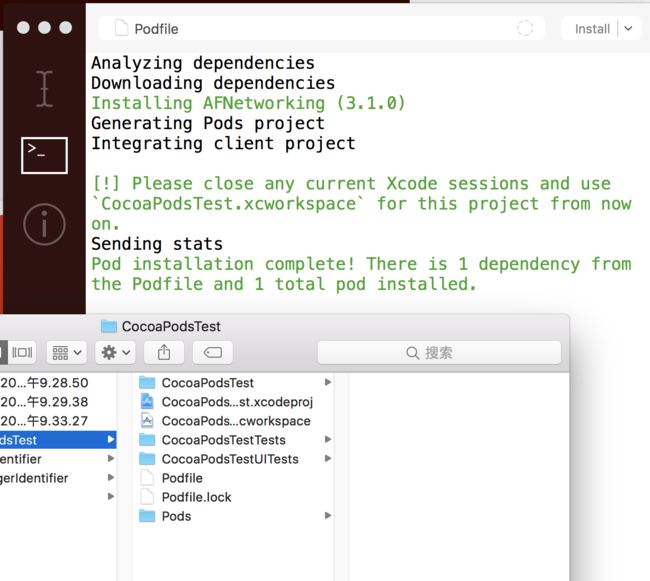Click the Integrating client project line
The image size is (650, 581).
(x=223, y=143)
